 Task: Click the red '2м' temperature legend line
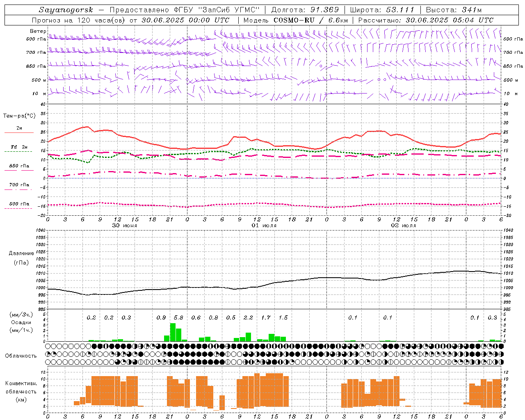coord(19,132)
